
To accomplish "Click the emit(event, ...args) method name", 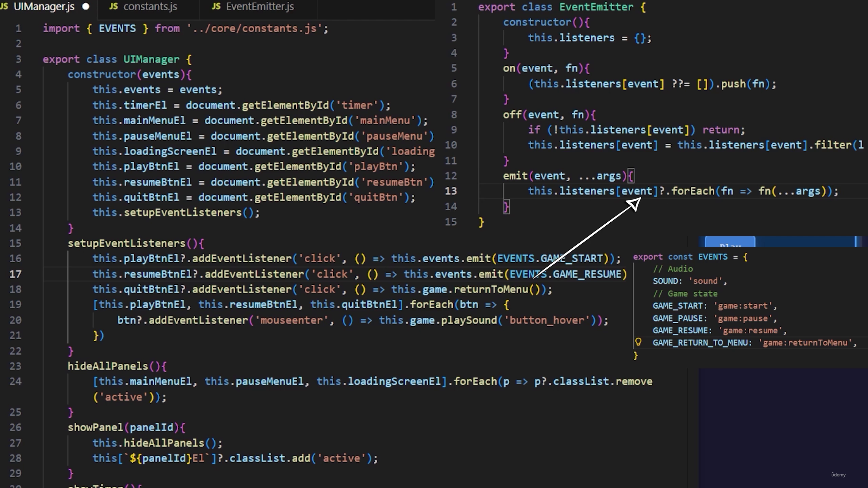I will click(515, 176).
